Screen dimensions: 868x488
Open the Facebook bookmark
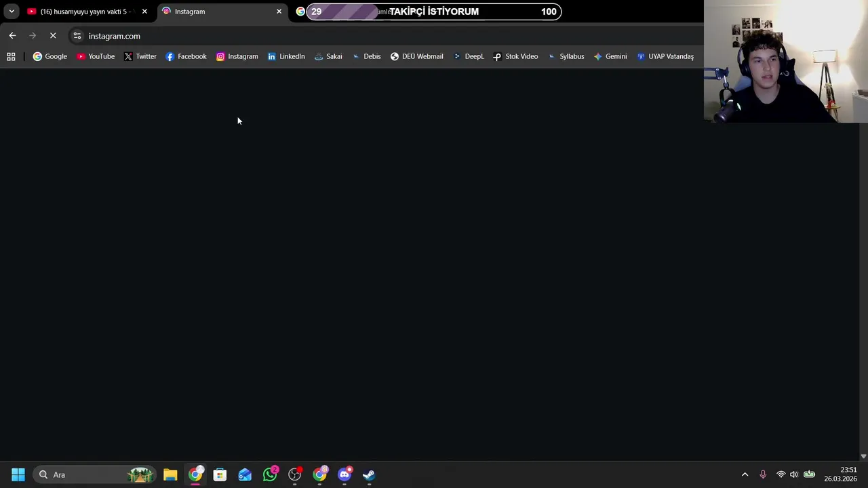pyautogui.click(x=186, y=56)
